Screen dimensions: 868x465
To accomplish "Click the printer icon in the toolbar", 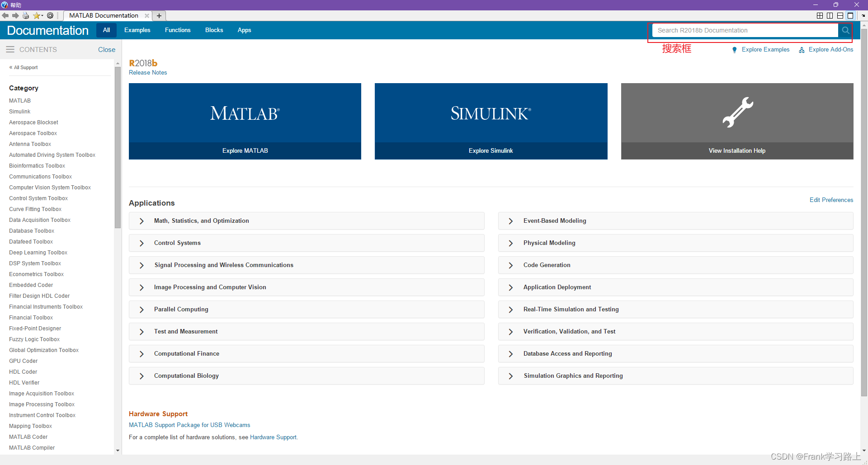I will coord(26,15).
